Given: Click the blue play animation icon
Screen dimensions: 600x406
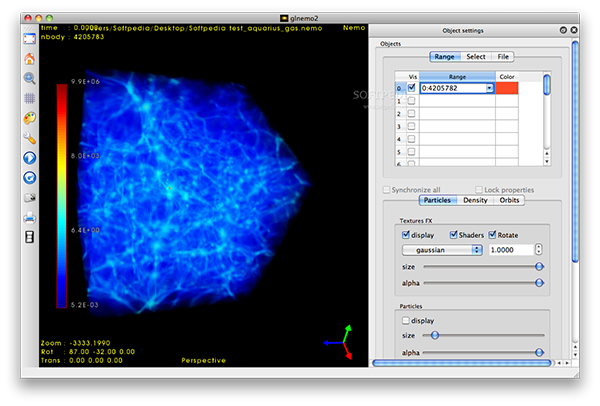Looking at the screenshot, I should click(29, 157).
